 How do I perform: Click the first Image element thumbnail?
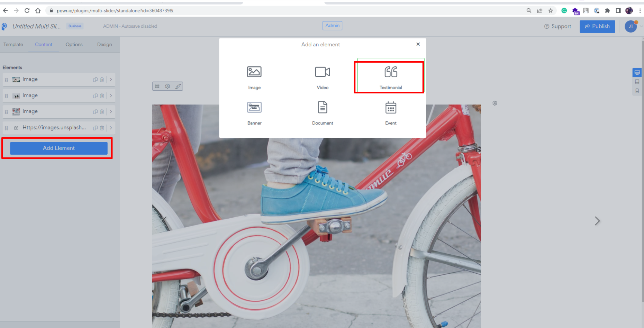pos(16,80)
